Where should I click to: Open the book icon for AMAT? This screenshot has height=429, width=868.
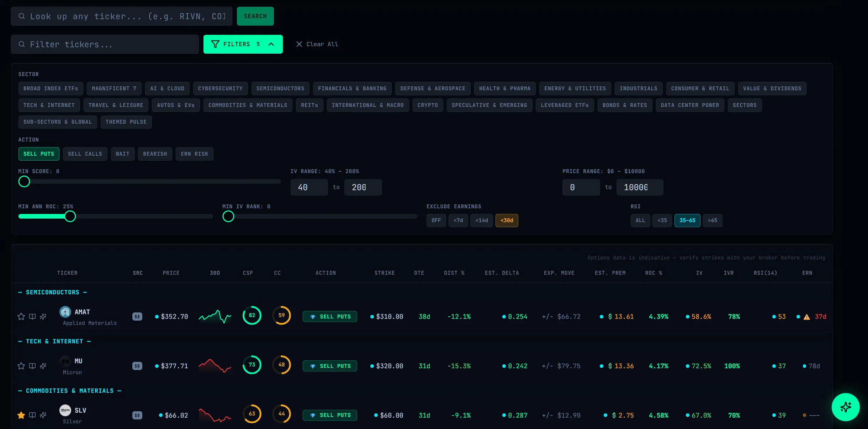click(x=32, y=316)
